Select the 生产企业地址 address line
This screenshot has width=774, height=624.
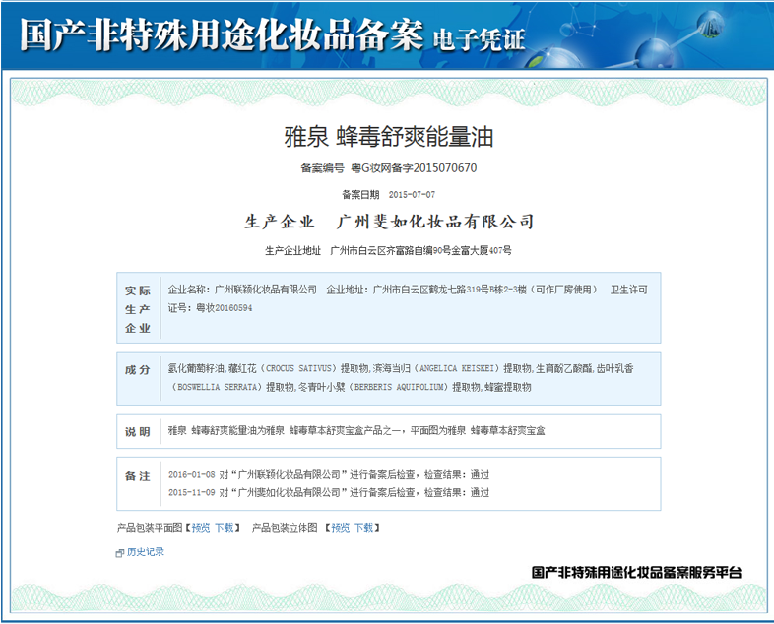point(388,251)
